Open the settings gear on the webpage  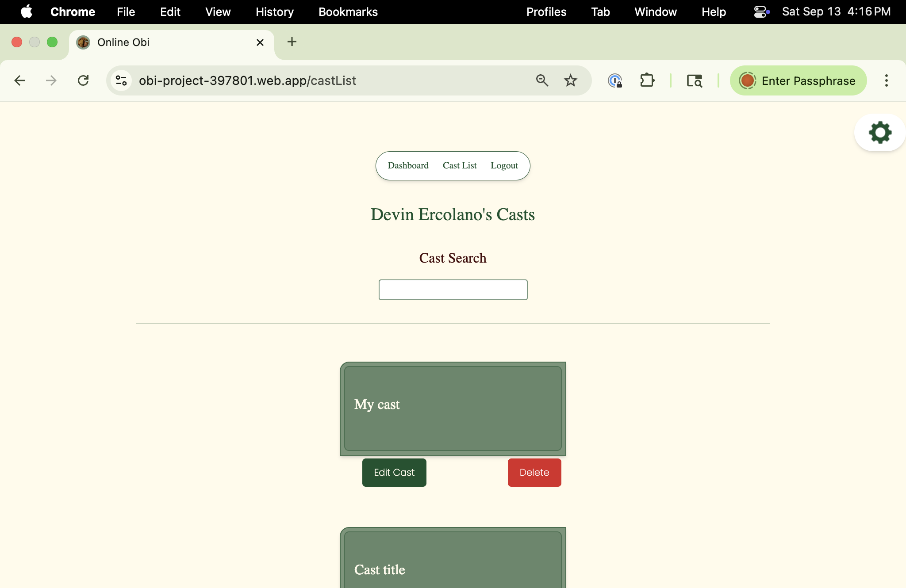(x=879, y=132)
